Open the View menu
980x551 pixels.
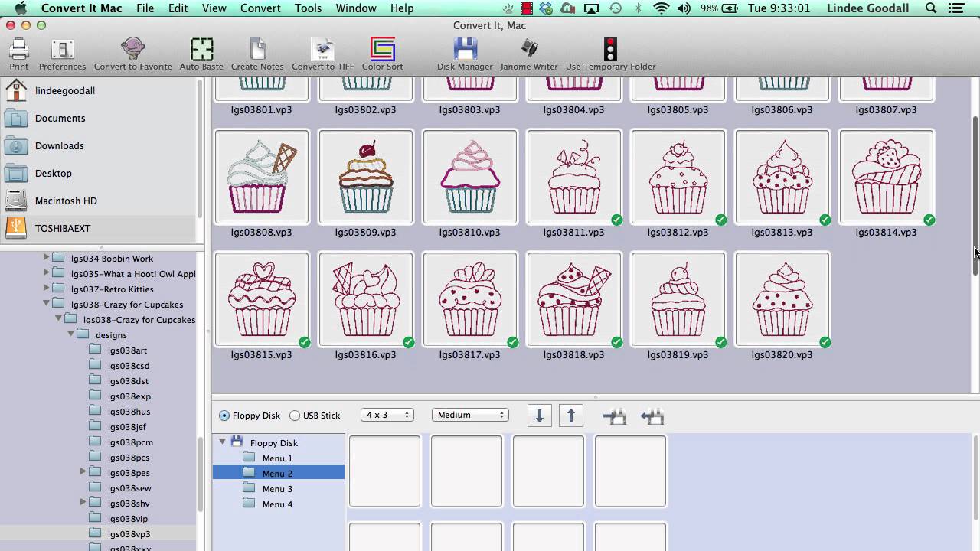[214, 8]
